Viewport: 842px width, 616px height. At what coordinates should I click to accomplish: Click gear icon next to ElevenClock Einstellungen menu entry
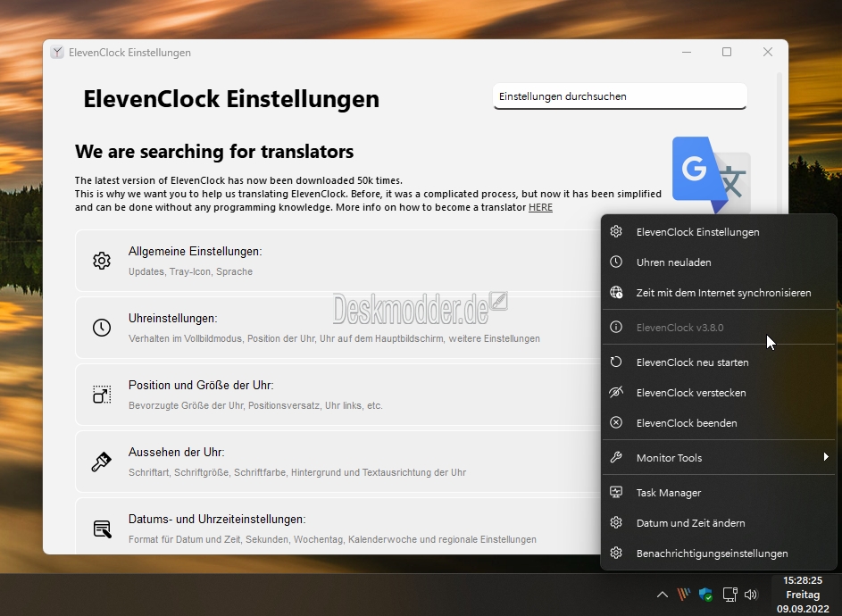pos(616,231)
